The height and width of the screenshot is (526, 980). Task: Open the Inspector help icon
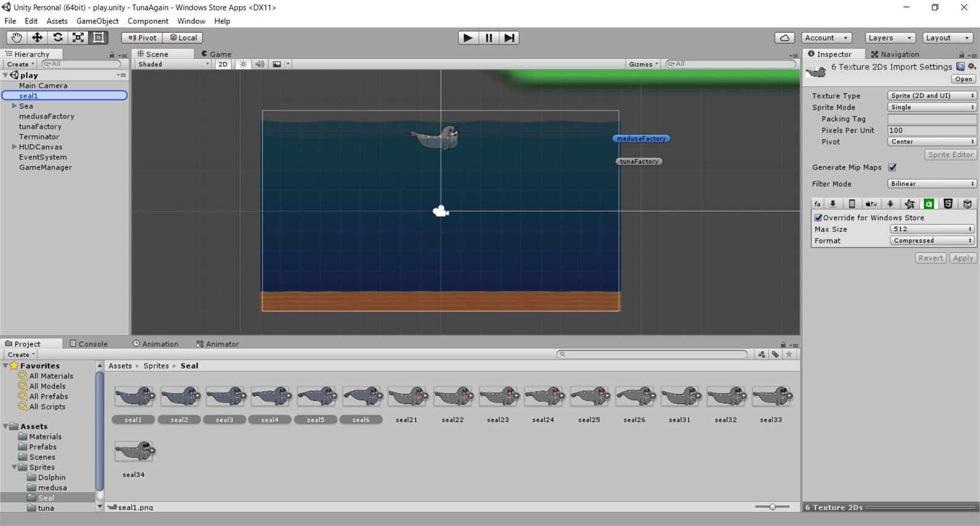point(960,66)
